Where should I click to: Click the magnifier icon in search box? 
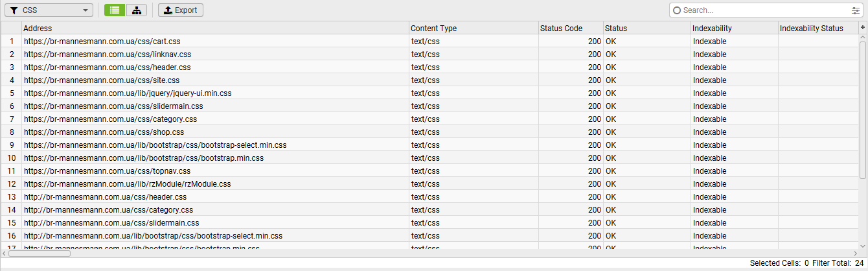click(678, 10)
